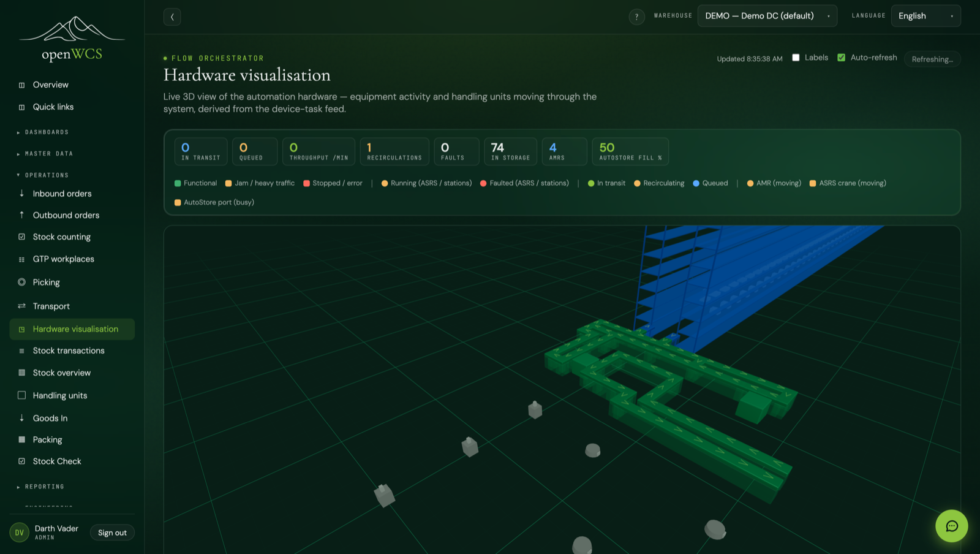Click the openWCS mountain logo
This screenshot has height=554, width=980.
tap(72, 29)
